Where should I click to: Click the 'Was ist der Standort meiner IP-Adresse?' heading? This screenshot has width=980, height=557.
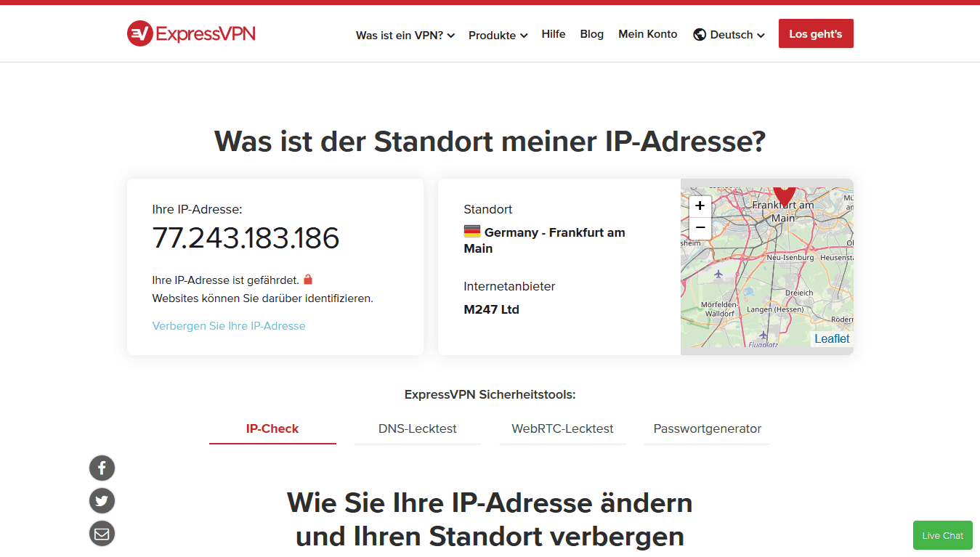[490, 142]
